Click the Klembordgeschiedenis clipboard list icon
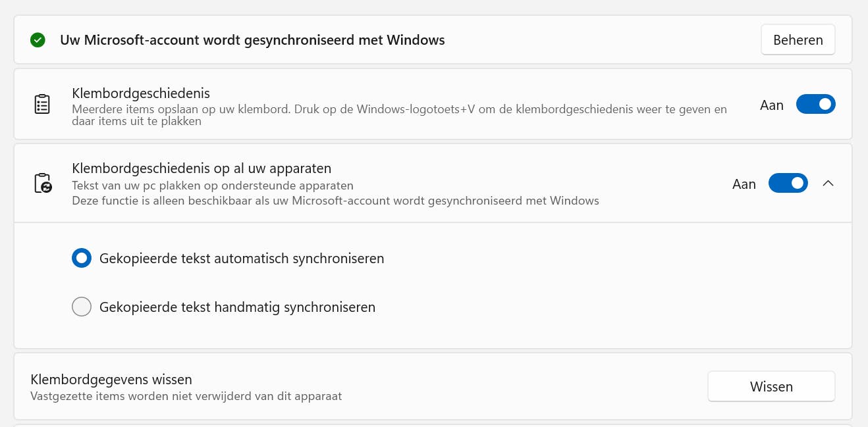 pyautogui.click(x=42, y=104)
